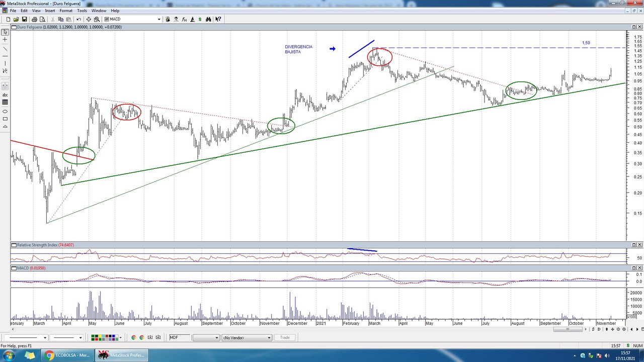This screenshot has height=362, width=644.
Task: Click the MDF symbol input field
Action: point(180,337)
